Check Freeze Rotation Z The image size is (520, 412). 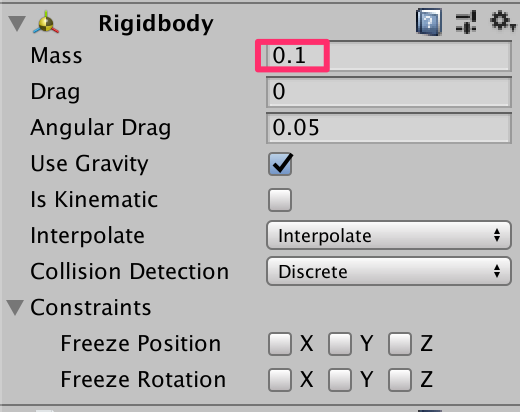click(400, 380)
